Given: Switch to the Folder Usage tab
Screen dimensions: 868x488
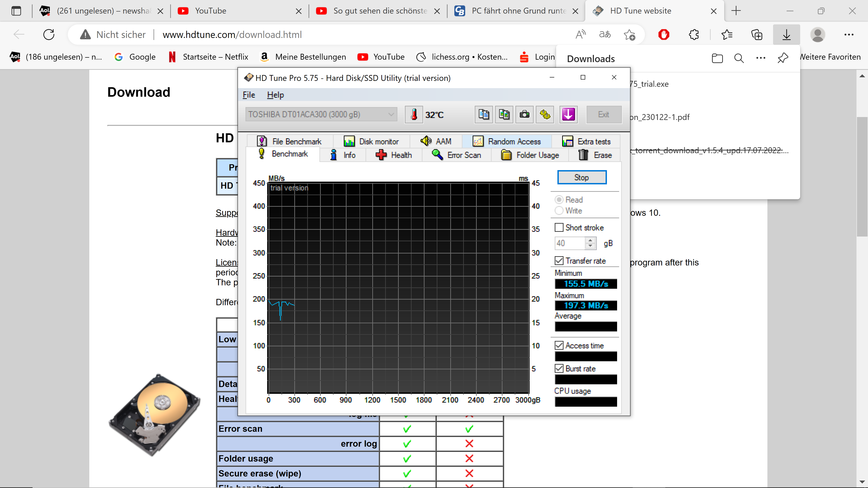Looking at the screenshot, I should click(530, 155).
